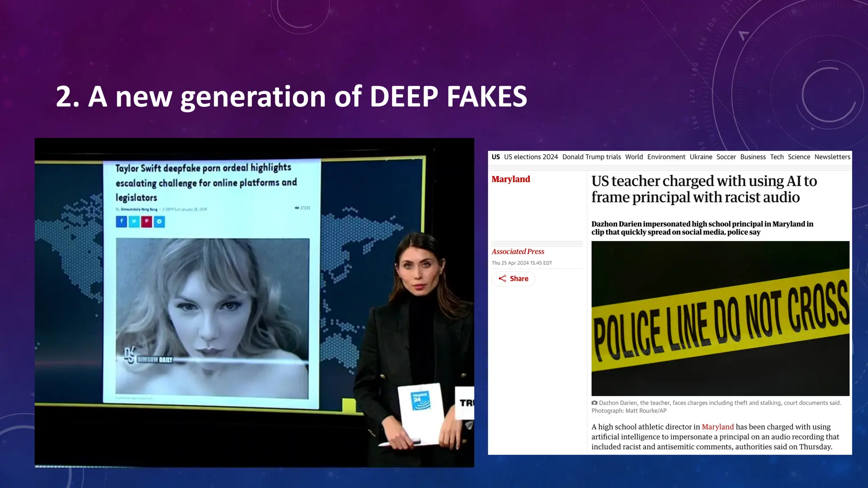
Task: Click the Dimsumdaily Hong Kong byline
Action: [x=139, y=209]
